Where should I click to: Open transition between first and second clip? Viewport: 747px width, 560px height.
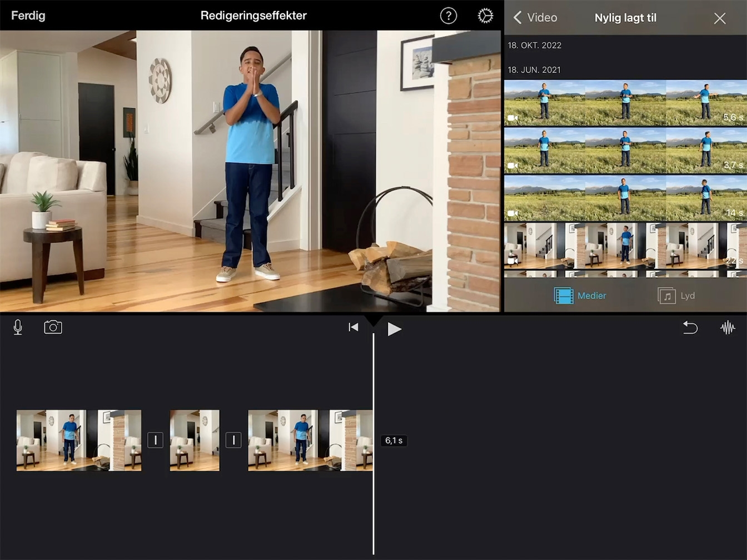[x=155, y=441]
